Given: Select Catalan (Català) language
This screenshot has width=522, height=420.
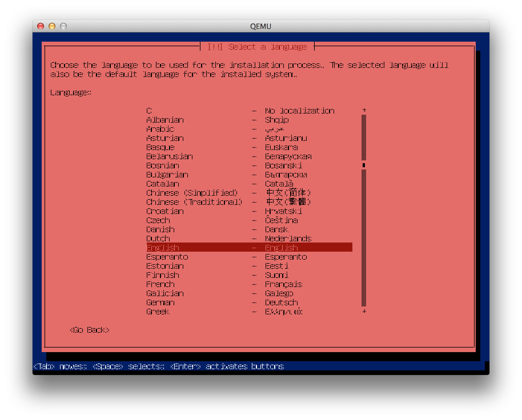Looking at the screenshot, I should 249,183.
